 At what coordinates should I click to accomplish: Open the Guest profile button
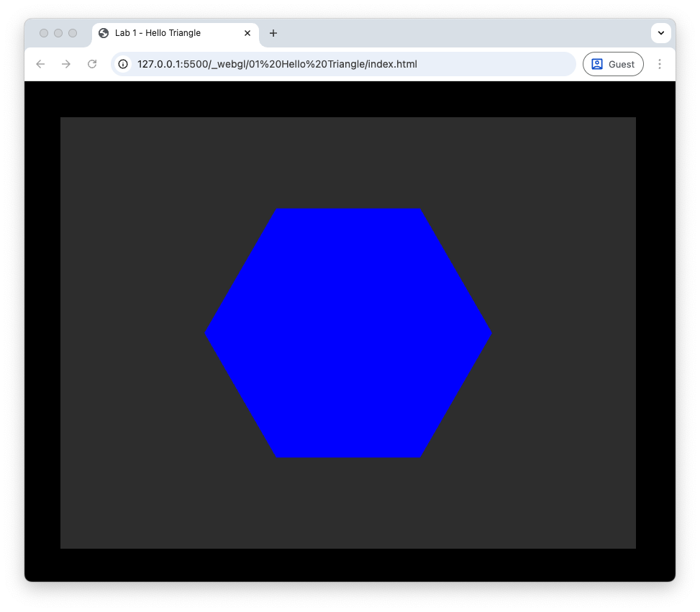coord(613,64)
